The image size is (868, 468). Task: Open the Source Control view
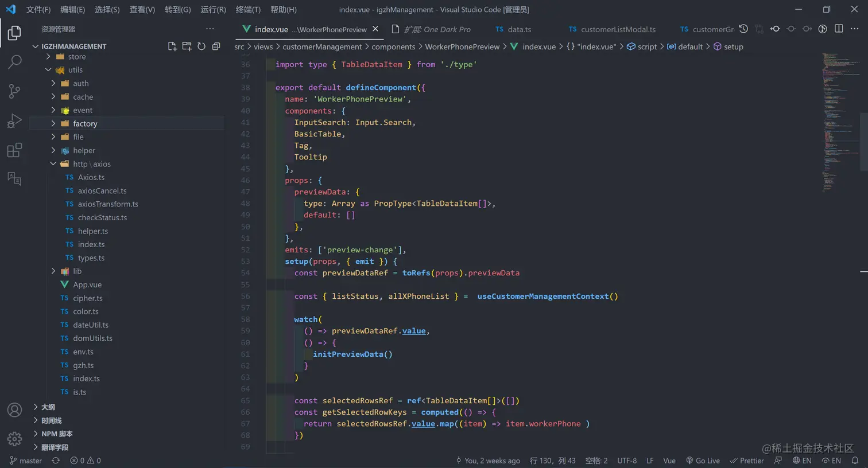[x=14, y=91]
